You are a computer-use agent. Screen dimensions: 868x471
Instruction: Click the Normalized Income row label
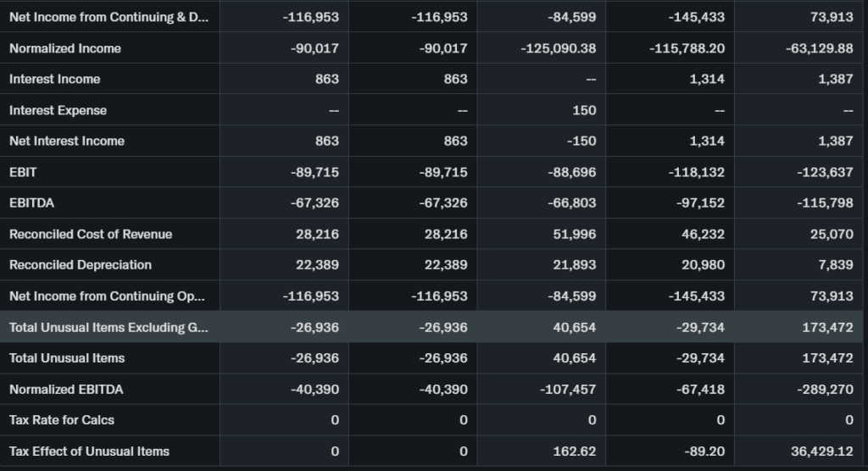65,48
